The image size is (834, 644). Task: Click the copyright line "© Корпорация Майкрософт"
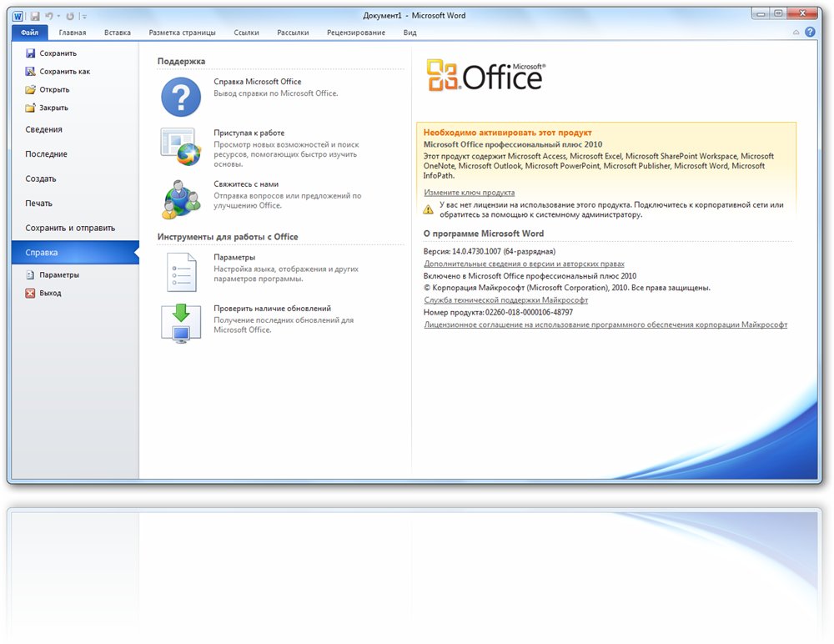pos(567,288)
